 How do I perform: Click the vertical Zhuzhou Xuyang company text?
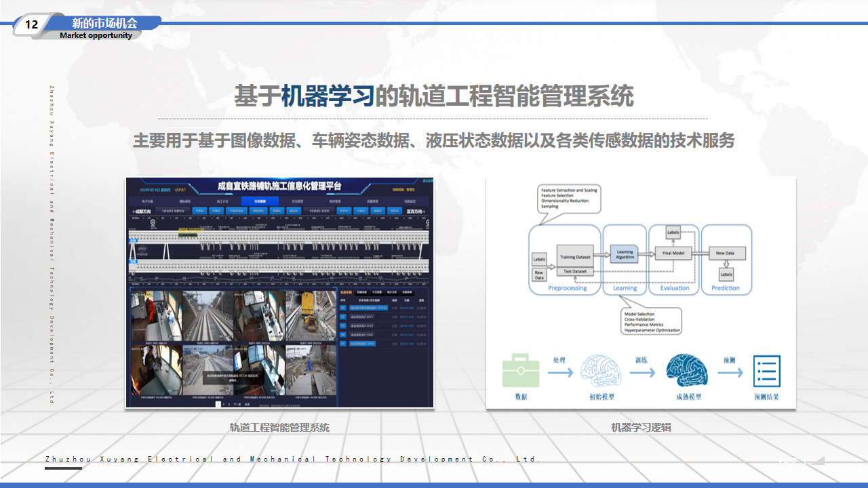coord(52,245)
